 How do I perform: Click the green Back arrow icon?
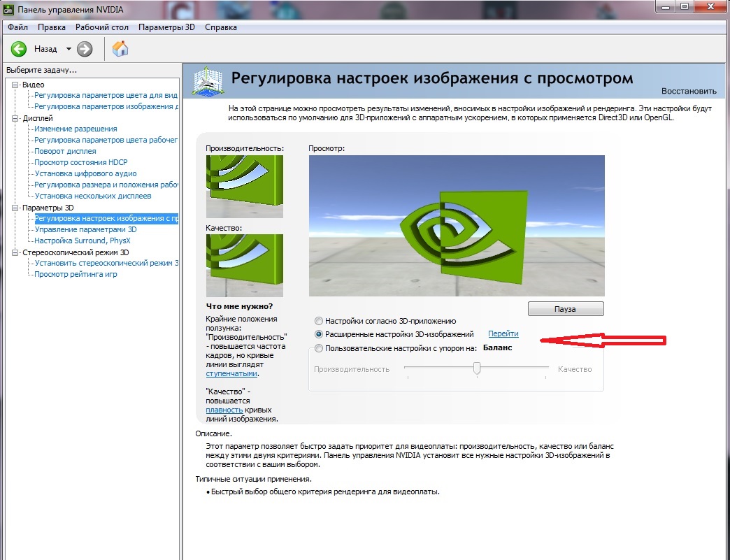point(19,49)
